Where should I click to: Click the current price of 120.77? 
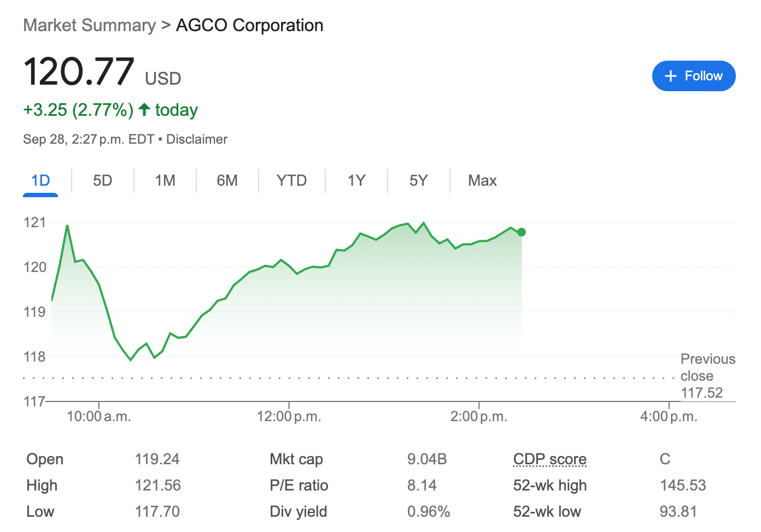pos(78,73)
